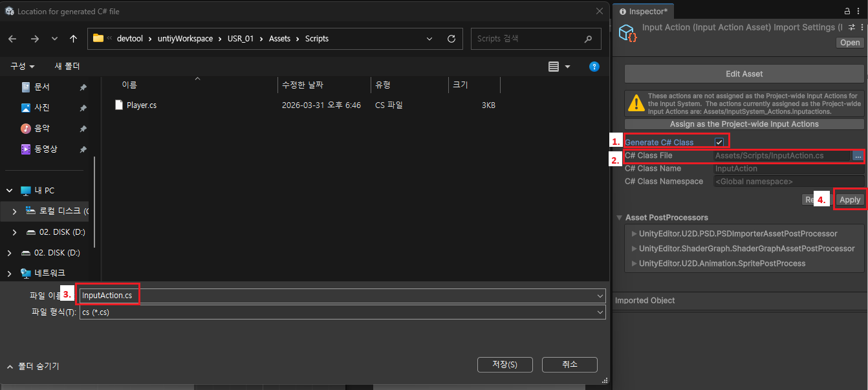Sort files by the 수정한 날짜 column

(303, 85)
